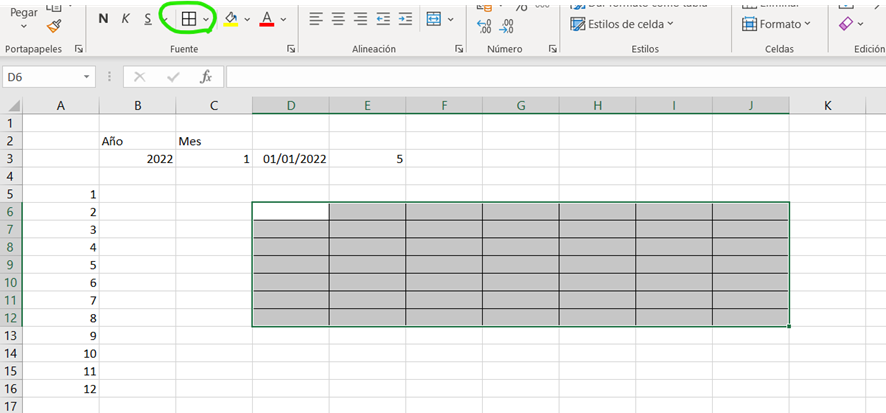Image resolution: width=886 pixels, height=413 pixels.
Task: Select column A header
Action: point(61,106)
